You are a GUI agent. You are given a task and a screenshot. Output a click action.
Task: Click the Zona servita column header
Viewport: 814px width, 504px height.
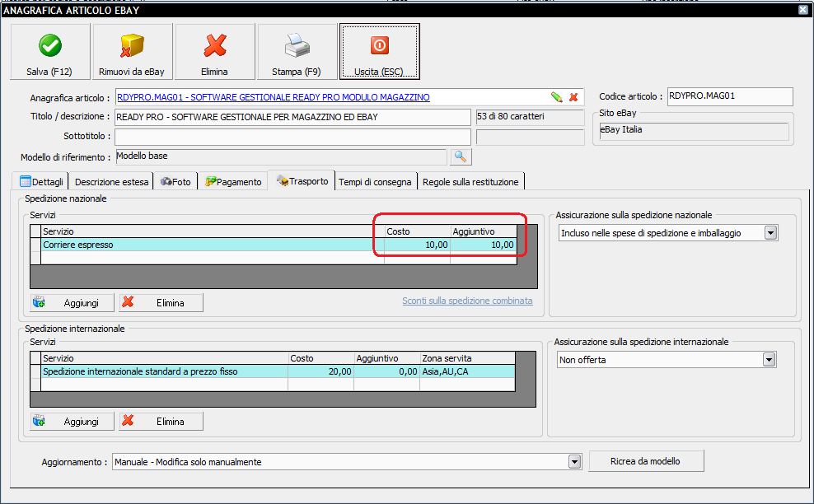point(467,357)
